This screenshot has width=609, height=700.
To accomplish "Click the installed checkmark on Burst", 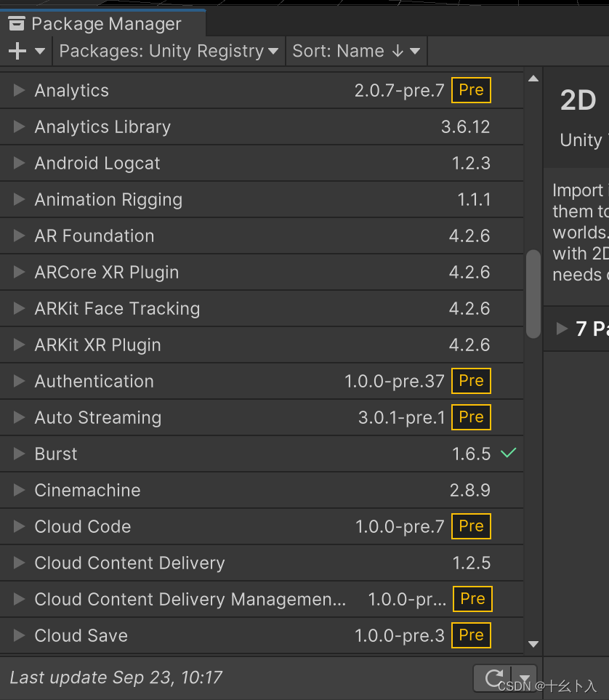I will 509,453.
